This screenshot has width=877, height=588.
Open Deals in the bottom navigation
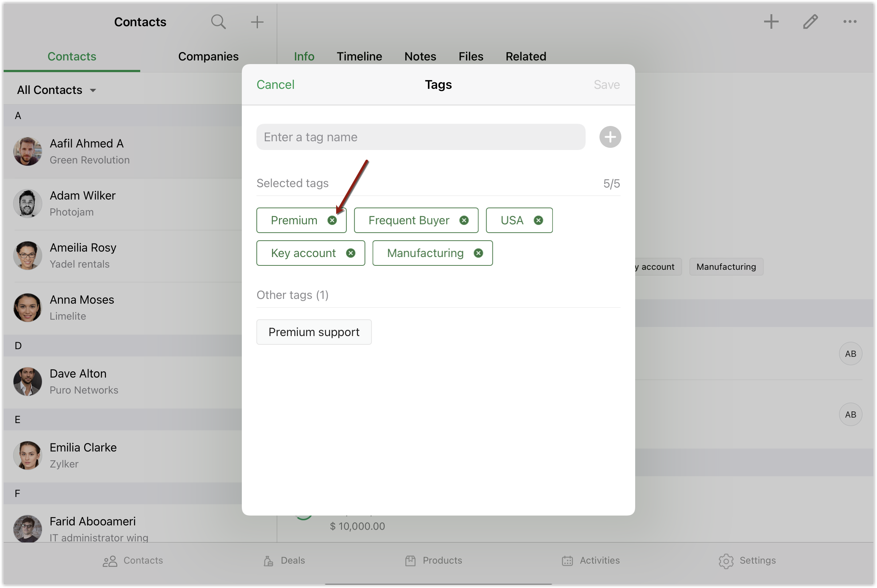point(284,561)
